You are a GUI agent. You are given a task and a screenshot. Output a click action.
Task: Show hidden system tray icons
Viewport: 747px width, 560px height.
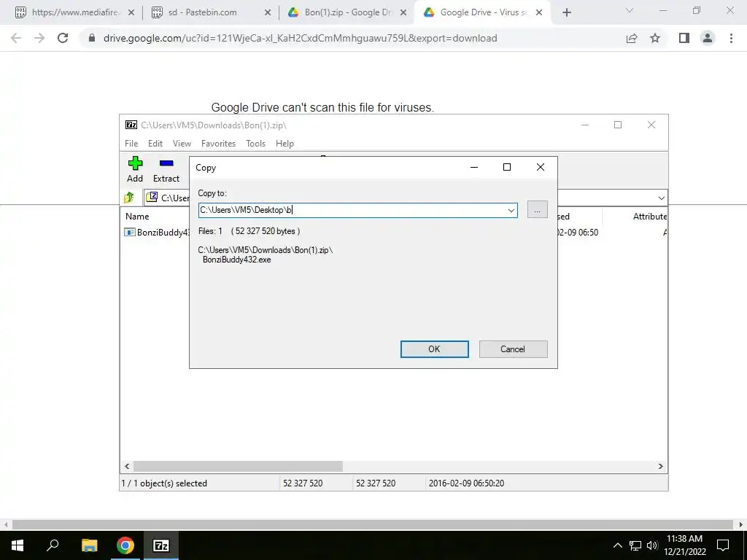(x=617, y=545)
